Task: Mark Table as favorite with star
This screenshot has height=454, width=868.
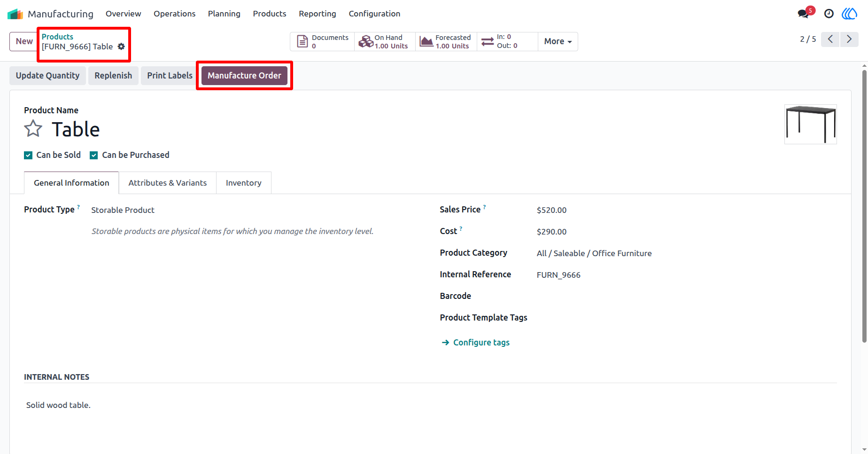Action: (x=33, y=129)
